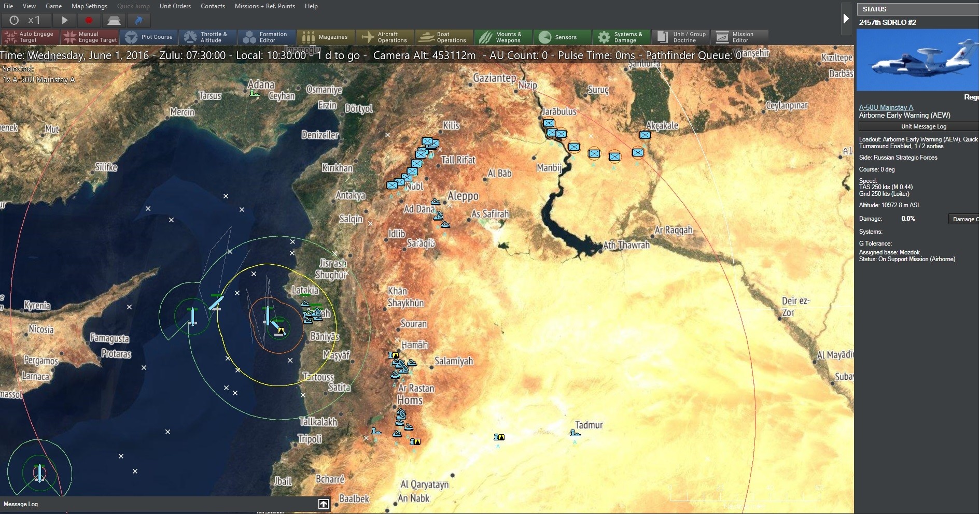This screenshot has width=980, height=515.
Task: Expand the collapsed right side panel arrow
Action: 846,18
